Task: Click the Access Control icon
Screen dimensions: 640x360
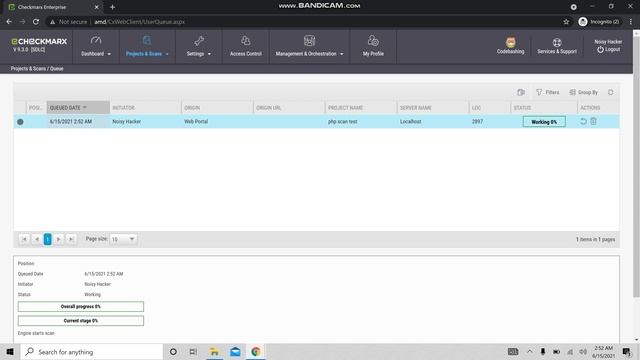Action: point(245,40)
